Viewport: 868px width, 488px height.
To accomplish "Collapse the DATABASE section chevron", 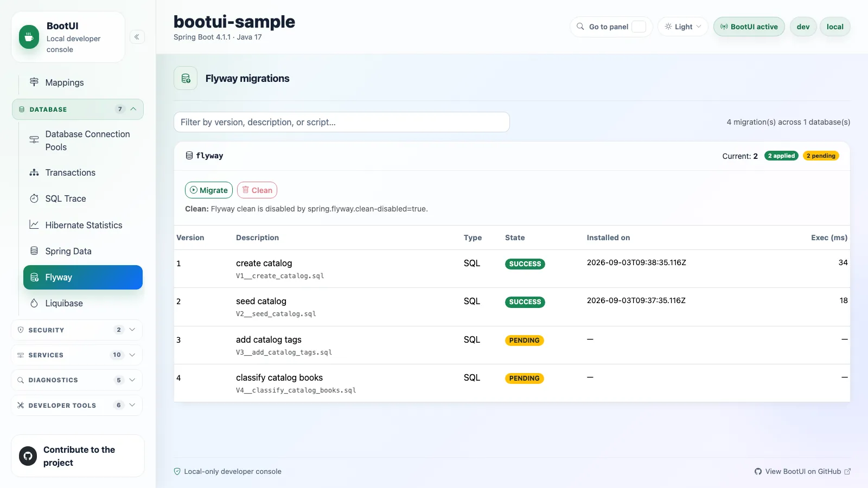I will [x=133, y=109].
